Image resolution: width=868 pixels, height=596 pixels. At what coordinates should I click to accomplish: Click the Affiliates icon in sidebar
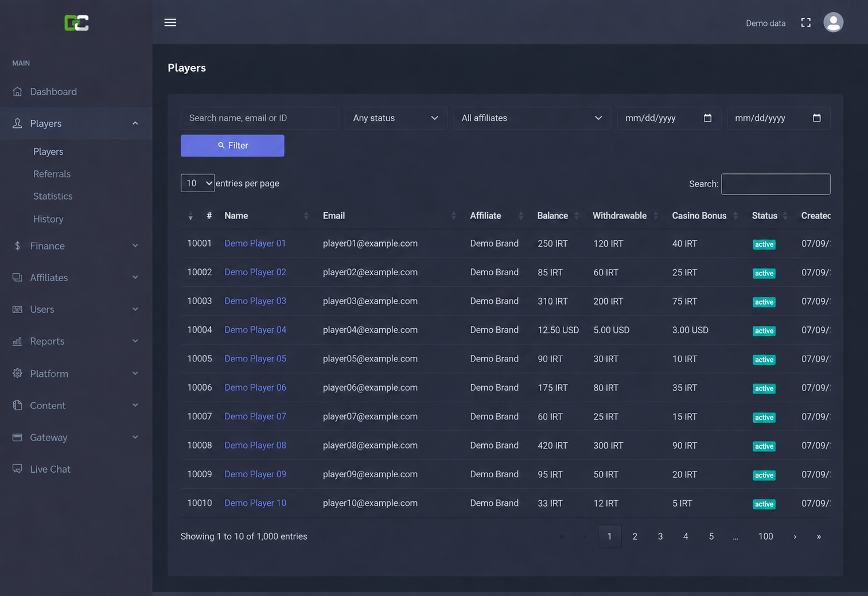point(17,278)
